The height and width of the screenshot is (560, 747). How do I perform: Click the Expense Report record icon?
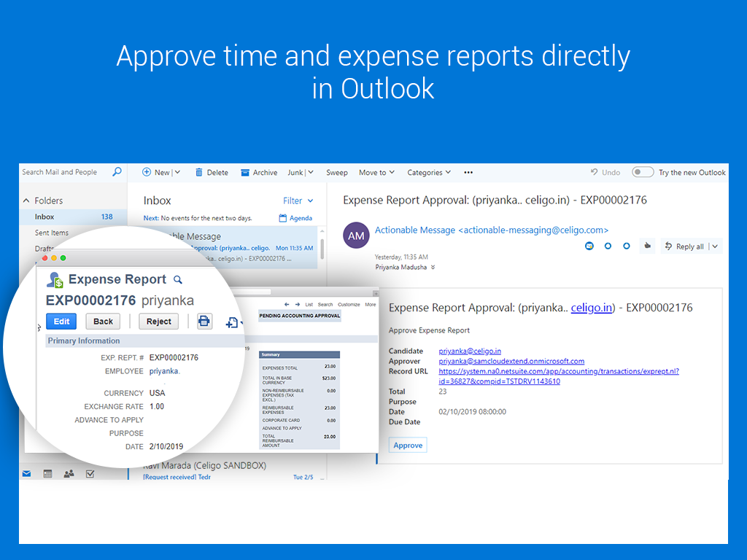tap(55, 280)
